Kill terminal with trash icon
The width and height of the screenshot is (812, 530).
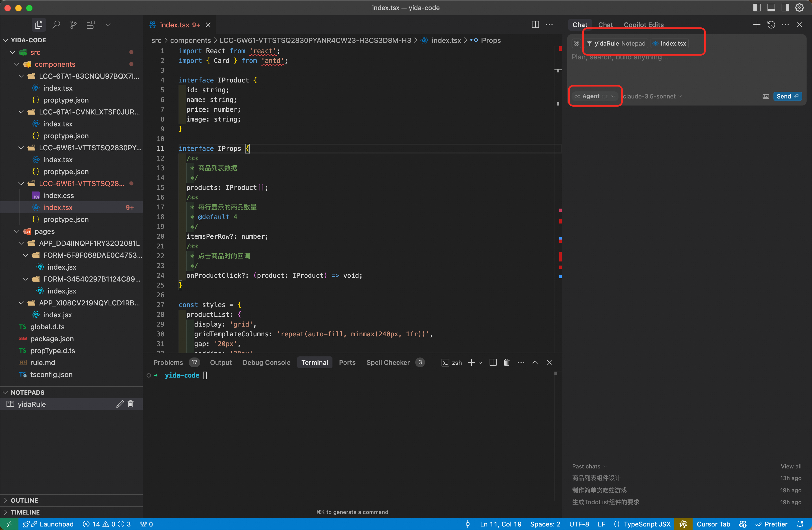[x=507, y=363]
